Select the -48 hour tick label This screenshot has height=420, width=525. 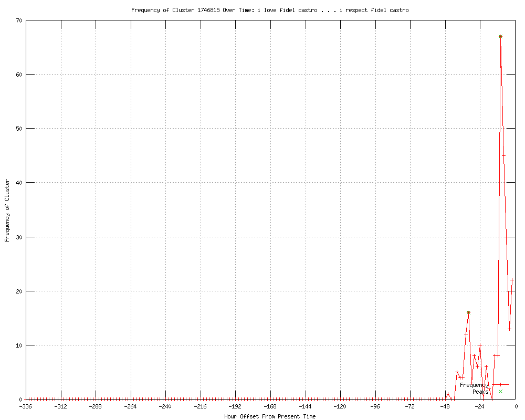[445, 406]
